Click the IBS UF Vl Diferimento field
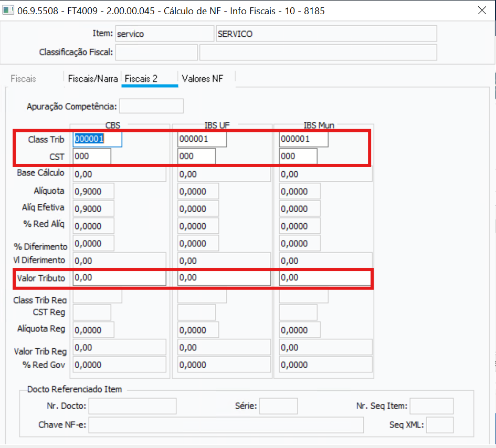This screenshot has height=448, width=496. (x=224, y=261)
